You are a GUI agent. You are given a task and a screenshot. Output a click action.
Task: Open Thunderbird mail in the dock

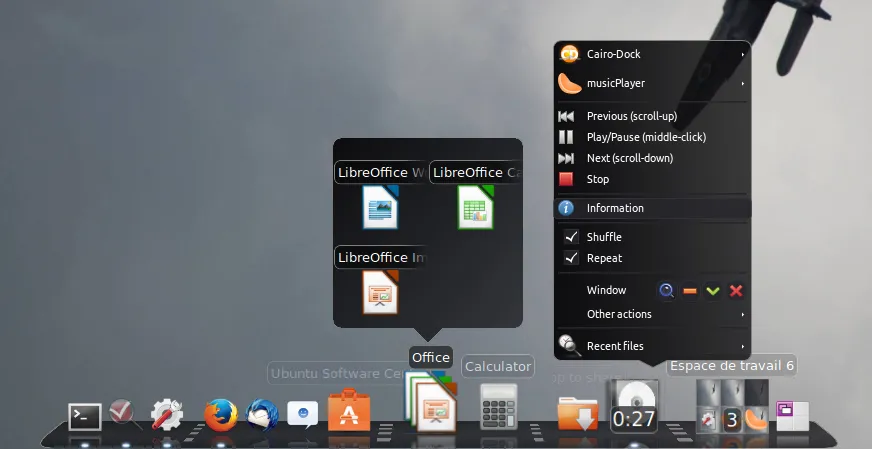coord(262,414)
